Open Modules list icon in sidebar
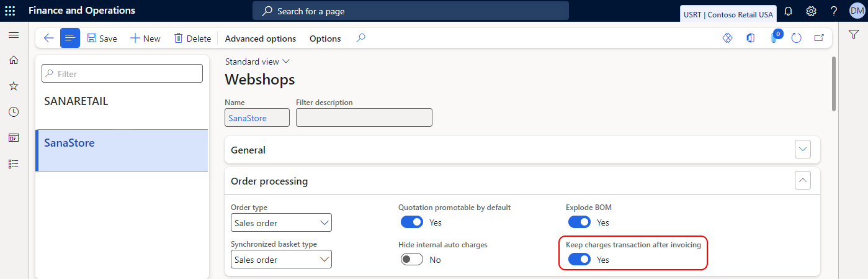 [13, 164]
